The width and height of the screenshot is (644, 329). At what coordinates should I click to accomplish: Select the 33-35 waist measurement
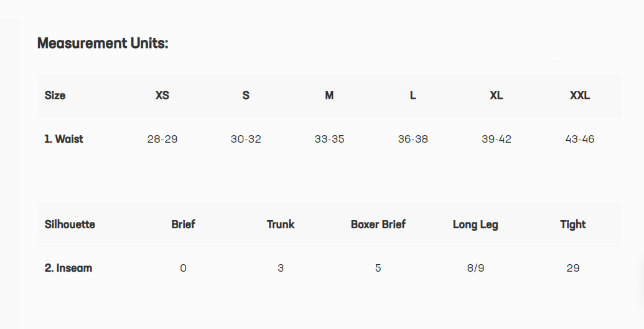point(329,139)
